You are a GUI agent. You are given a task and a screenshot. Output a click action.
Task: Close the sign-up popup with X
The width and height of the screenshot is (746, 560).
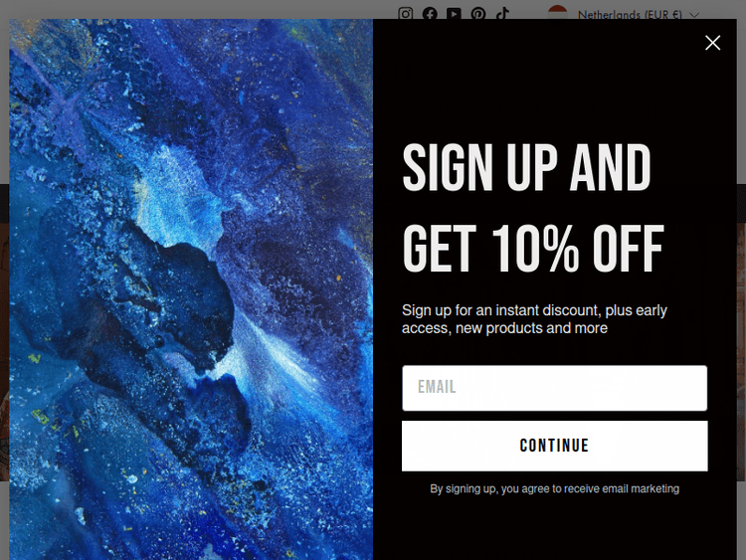point(712,43)
